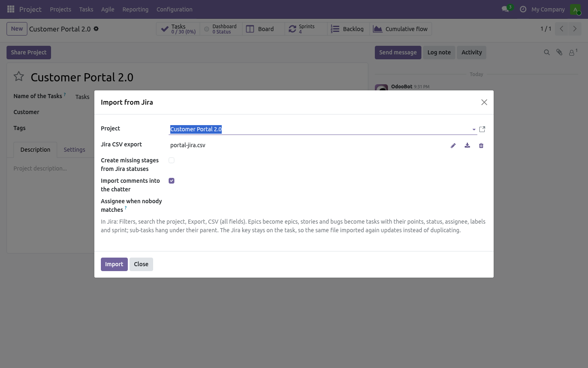Click the portal-jira.csv file name
Screen dimensions: 588x368
188,145
